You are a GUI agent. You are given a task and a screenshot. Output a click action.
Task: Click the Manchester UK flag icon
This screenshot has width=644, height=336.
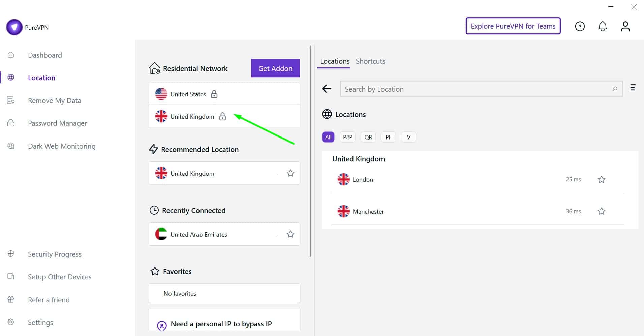[x=343, y=211]
